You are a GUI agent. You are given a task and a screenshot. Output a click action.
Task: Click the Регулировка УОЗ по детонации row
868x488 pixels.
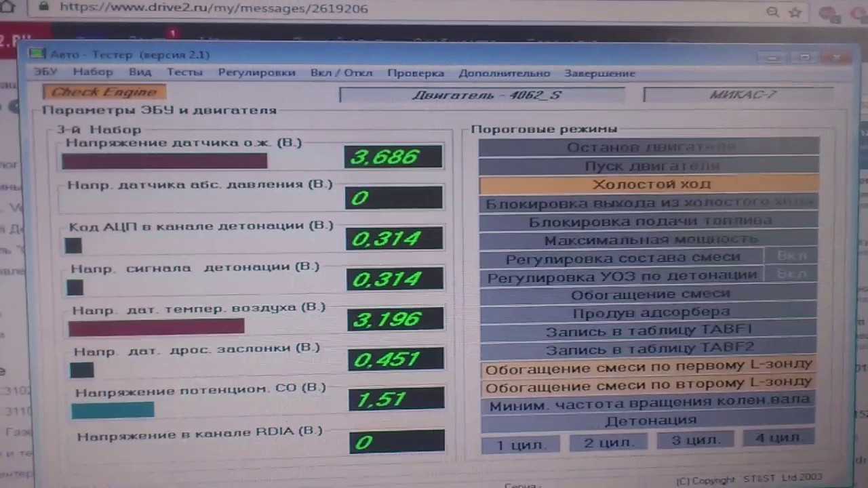coord(621,276)
